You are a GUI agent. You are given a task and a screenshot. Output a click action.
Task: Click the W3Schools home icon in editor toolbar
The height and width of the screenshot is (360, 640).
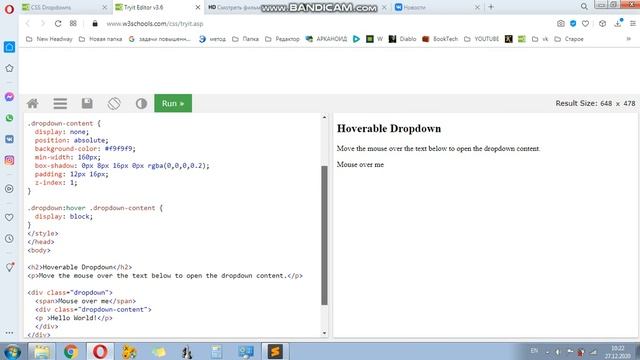coord(33,104)
